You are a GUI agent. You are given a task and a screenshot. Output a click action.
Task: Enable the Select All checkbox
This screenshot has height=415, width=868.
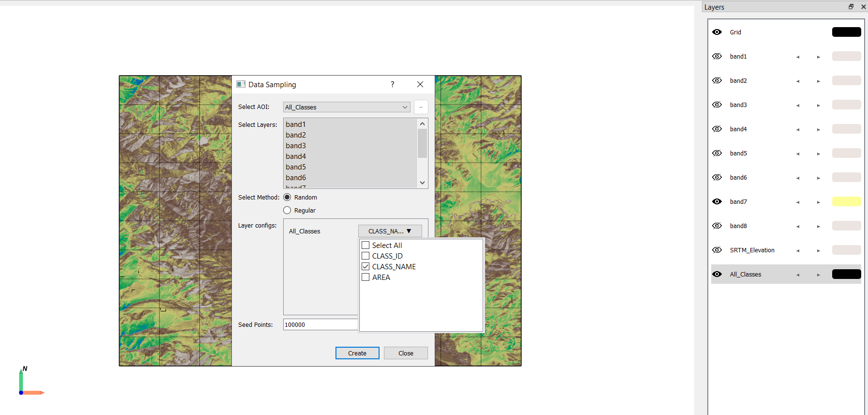366,245
